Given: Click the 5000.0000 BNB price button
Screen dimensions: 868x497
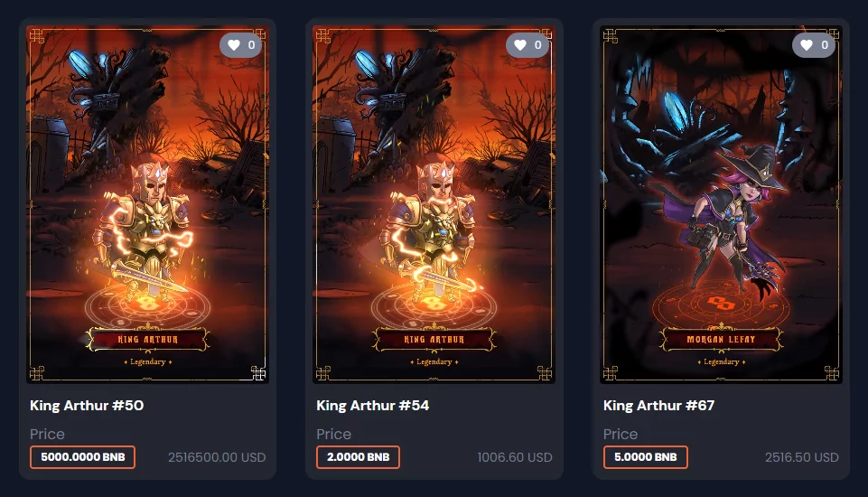Looking at the screenshot, I should pos(82,457).
